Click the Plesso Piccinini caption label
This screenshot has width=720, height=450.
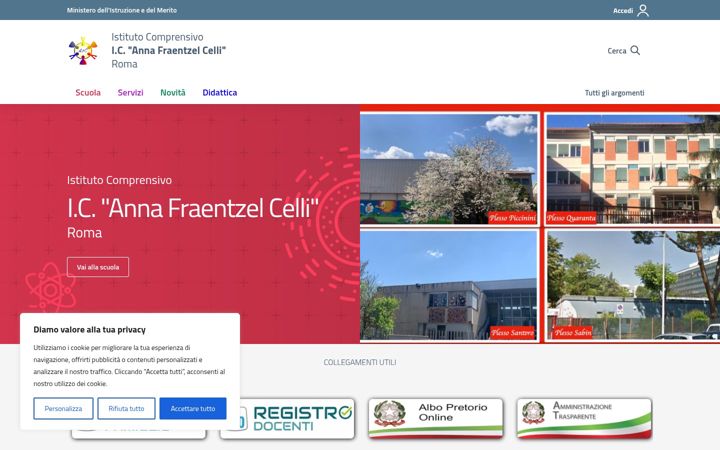pos(512,218)
